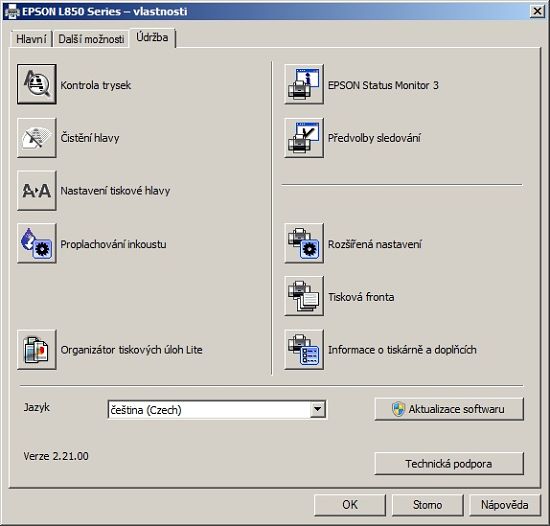Switch to the Další možnosti tab
550x526 pixels.
click(x=91, y=39)
